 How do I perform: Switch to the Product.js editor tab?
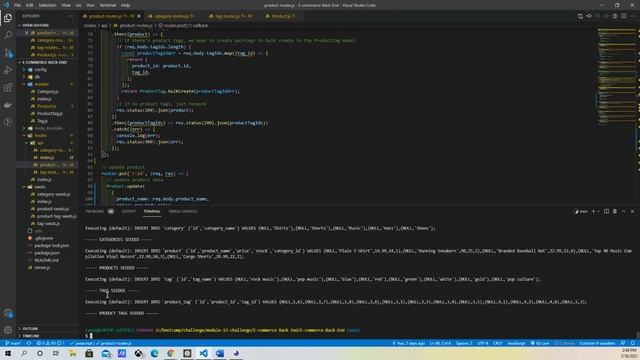(x=282, y=16)
